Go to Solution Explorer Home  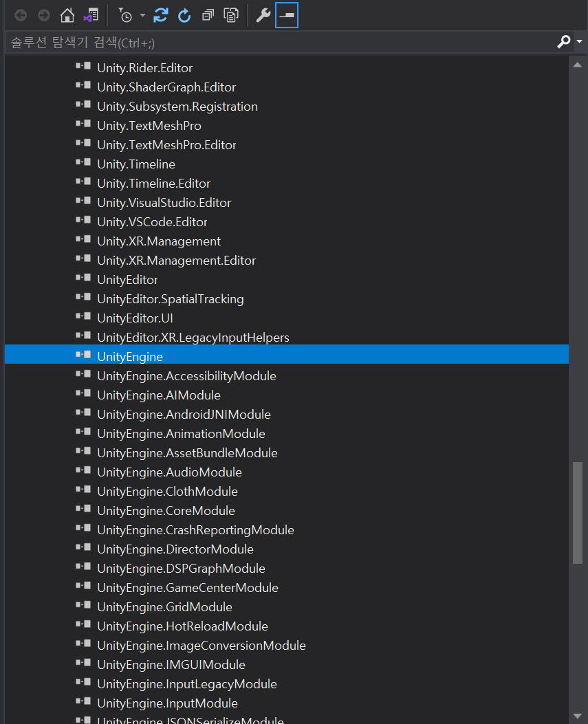67,15
